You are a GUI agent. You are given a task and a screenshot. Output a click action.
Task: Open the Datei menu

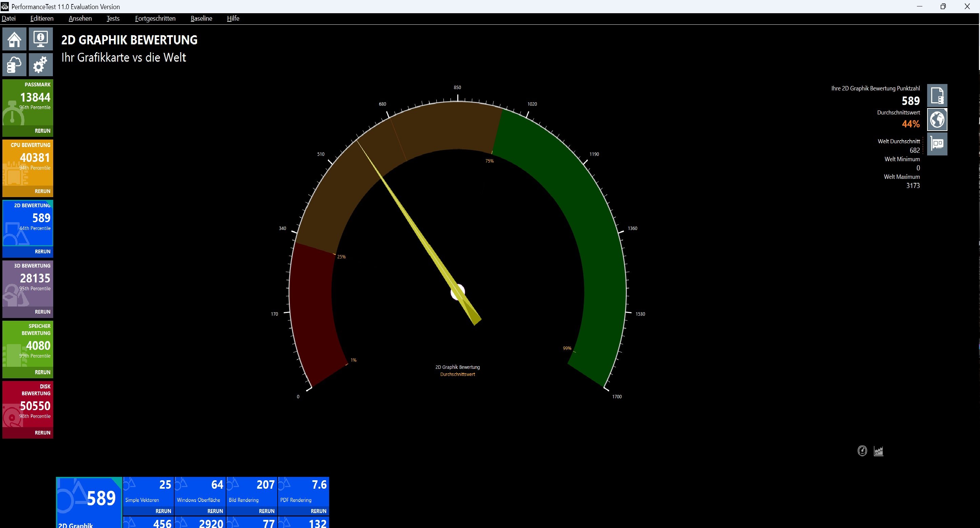pyautogui.click(x=9, y=18)
